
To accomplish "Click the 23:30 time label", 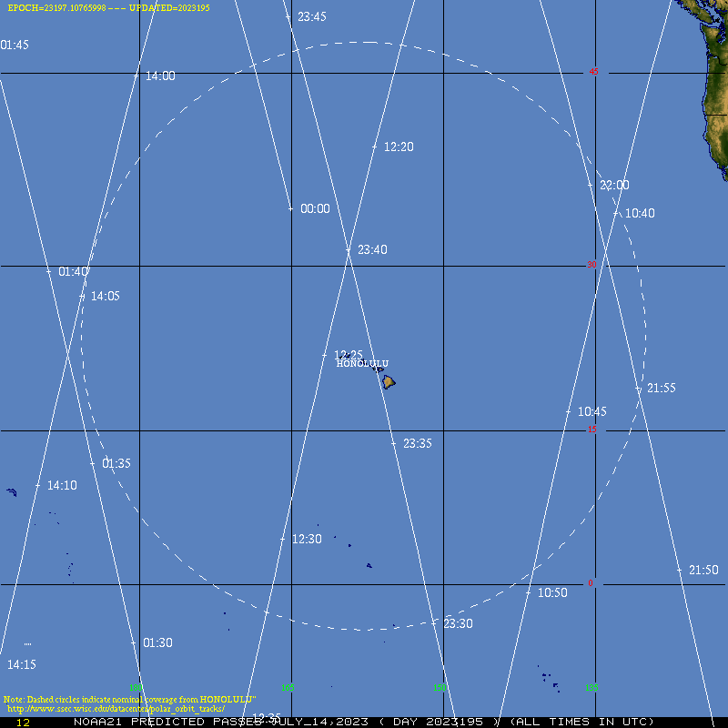I will tap(459, 623).
